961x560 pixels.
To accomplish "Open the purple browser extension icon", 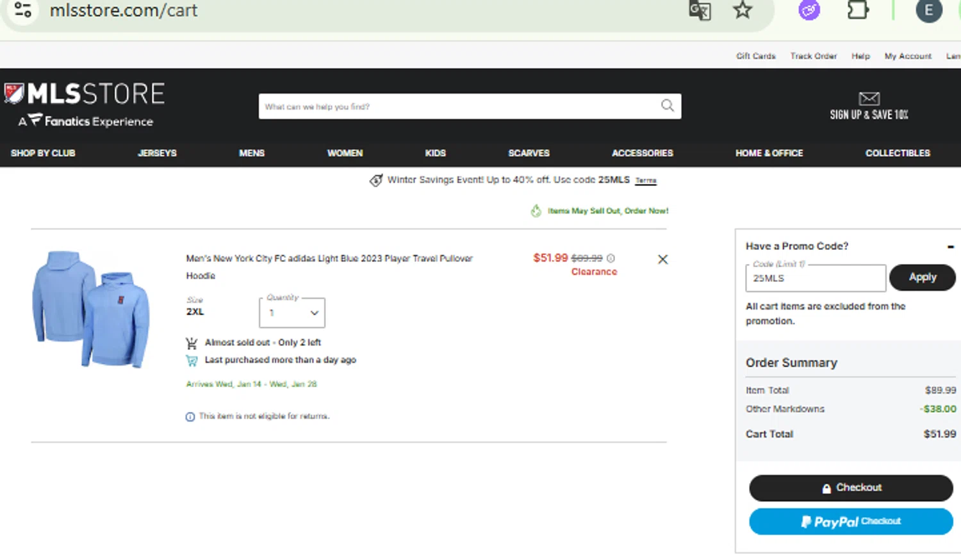I will click(x=809, y=10).
